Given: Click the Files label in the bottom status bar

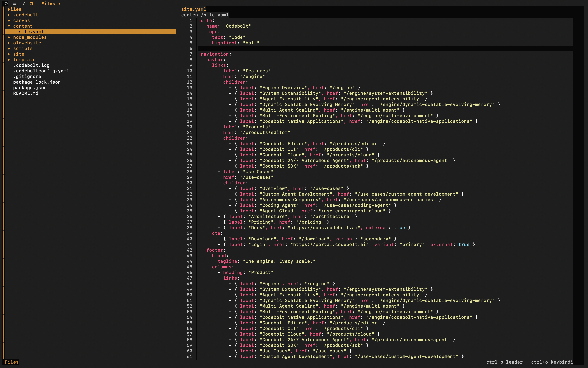Looking at the screenshot, I should (12, 362).
